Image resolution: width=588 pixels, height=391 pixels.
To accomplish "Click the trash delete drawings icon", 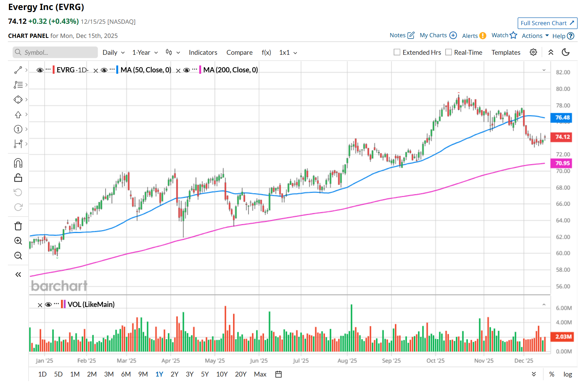I will [x=18, y=226].
